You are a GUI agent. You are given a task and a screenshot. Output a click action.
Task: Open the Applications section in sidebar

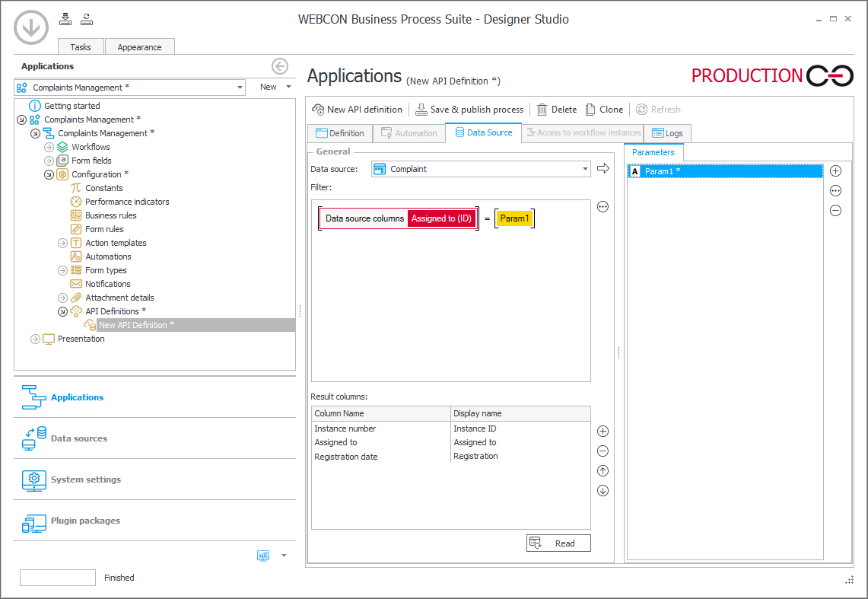(x=154, y=397)
